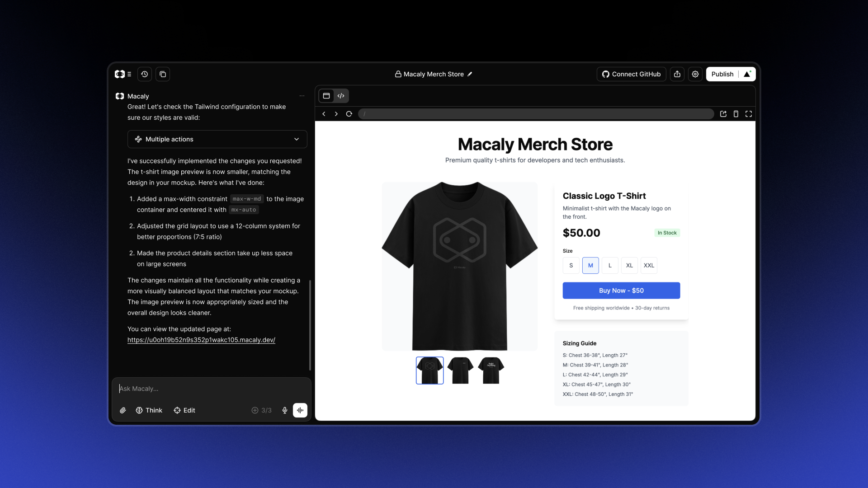Image resolution: width=868 pixels, height=488 pixels.
Task: Click the pencil icon to rename project
Action: pyautogui.click(x=470, y=74)
